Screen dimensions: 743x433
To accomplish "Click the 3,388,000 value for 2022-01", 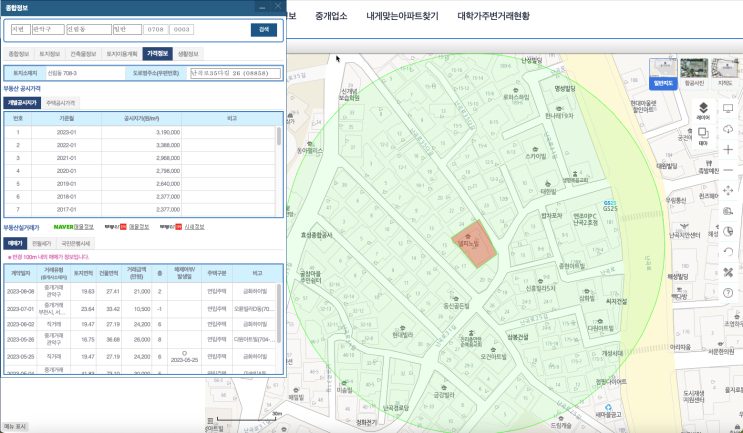I will pos(168,145).
